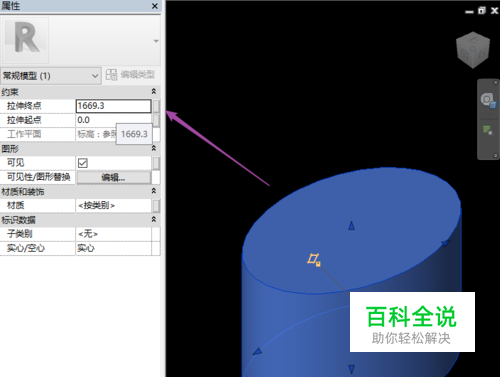Click the bottom down-arrow shape handle
Viewport: 500px width, 377px height.
tap(351, 369)
